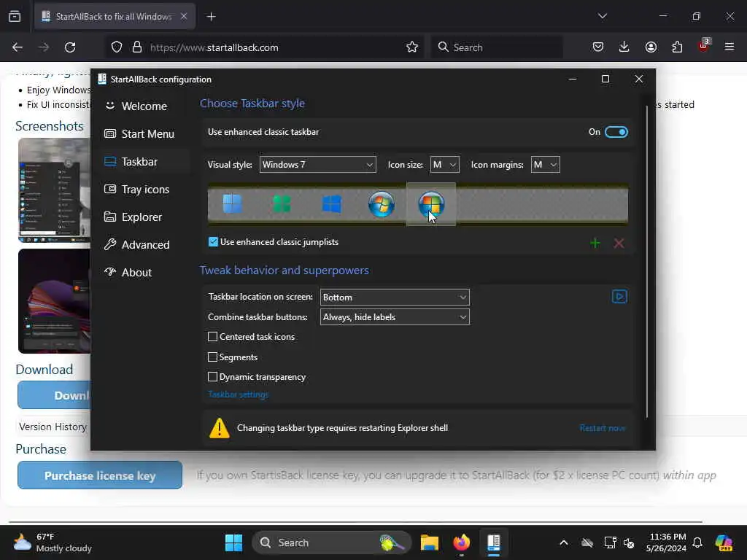Click the webpage Download button
This screenshot has height=560, width=747.
[x=54, y=395]
